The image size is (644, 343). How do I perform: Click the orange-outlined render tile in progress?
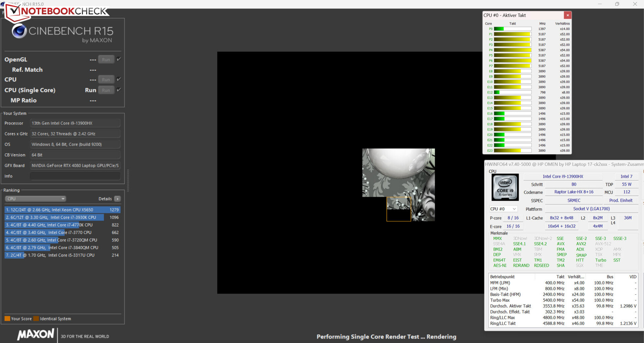click(399, 209)
